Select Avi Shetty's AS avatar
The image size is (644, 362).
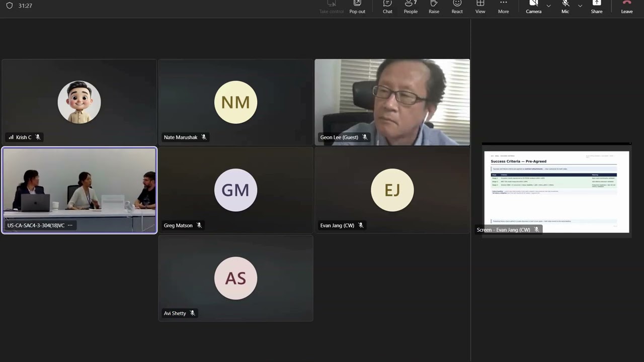point(235,278)
